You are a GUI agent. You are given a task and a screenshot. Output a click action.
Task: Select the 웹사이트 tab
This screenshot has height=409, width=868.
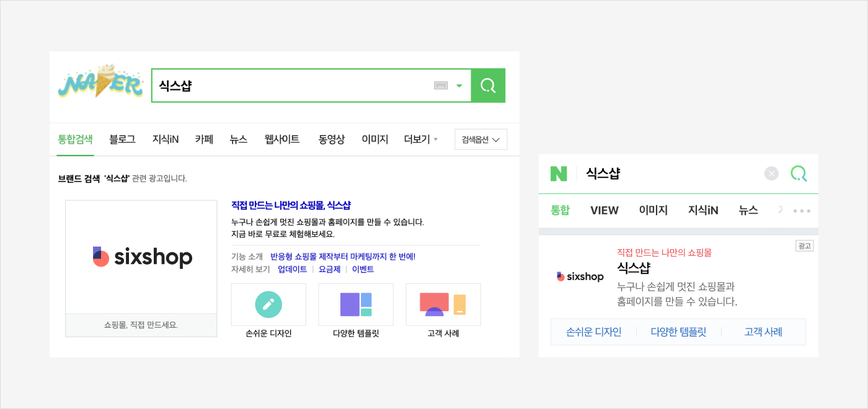282,139
